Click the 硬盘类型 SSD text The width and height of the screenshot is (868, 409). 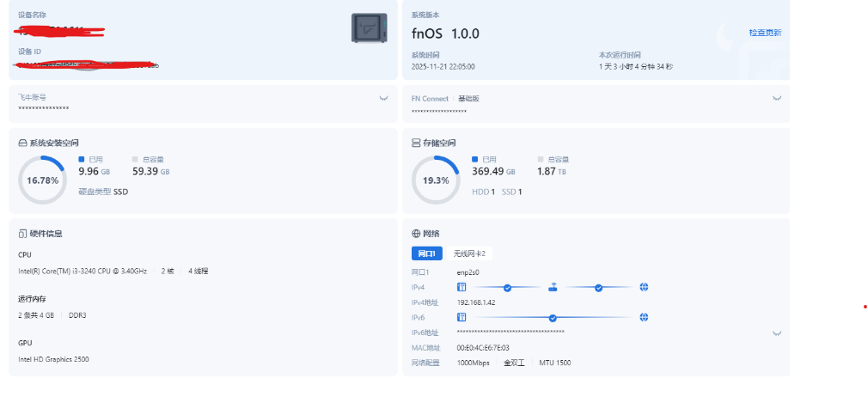click(x=103, y=192)
